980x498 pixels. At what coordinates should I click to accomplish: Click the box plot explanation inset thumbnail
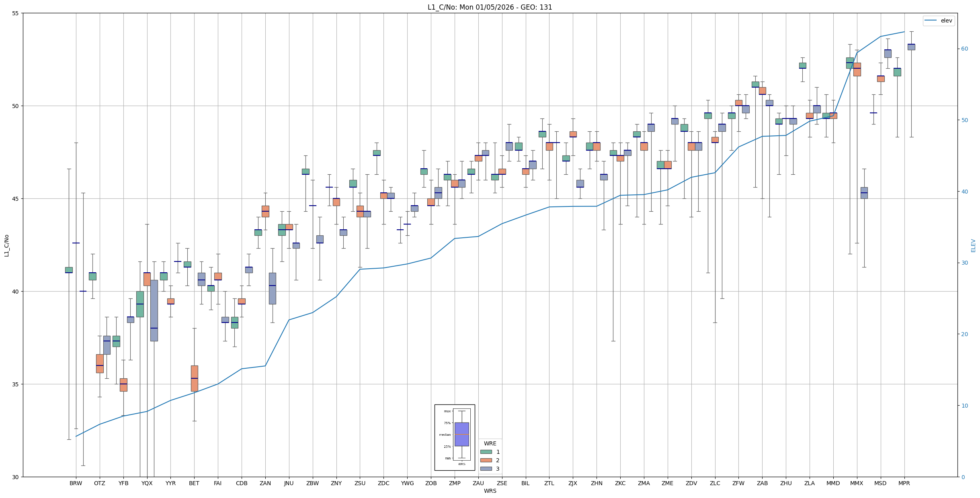(x=455, y=437)
